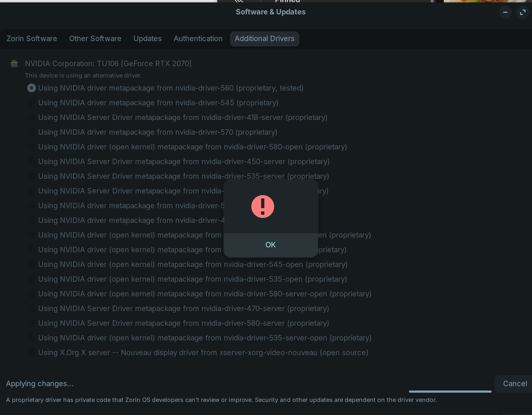
Task: Maximize the Software & Updates window
Action: [522, 12]
